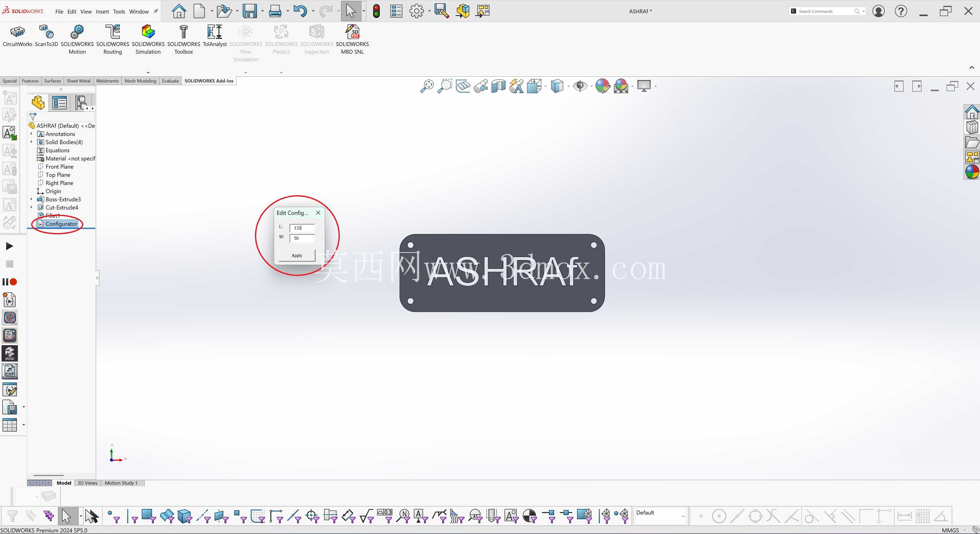Viewport: 980px width, 534px height.
Task: Click the MMGS unit system in status bar
Action: (950, 530)
